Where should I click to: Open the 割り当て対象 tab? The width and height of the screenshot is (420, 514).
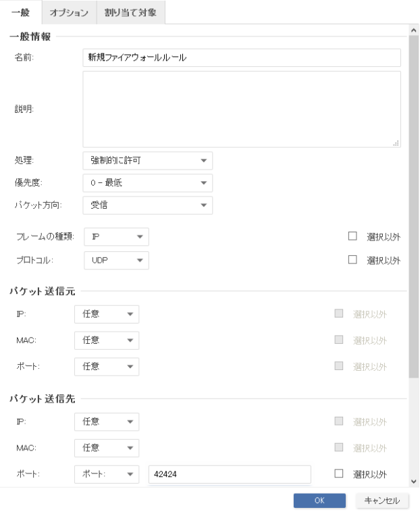coord(130,14)
